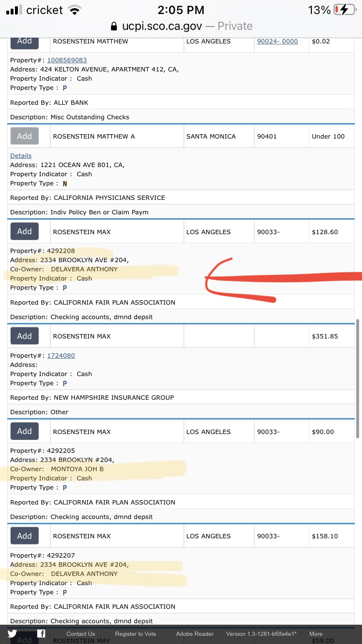This screenshot has width=362, height=644.
Task: Tap the 2:05 PM clock in status bar
Action: 181,10
